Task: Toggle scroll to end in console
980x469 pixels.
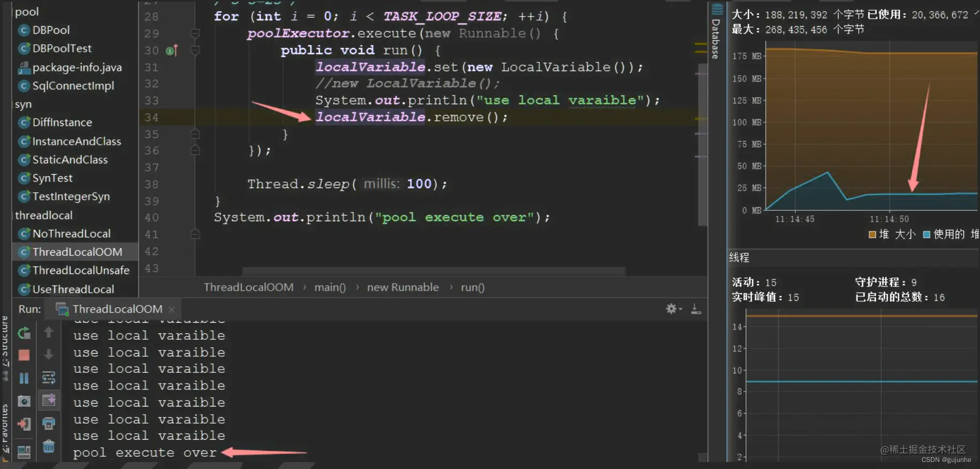Action: (49, 400)
